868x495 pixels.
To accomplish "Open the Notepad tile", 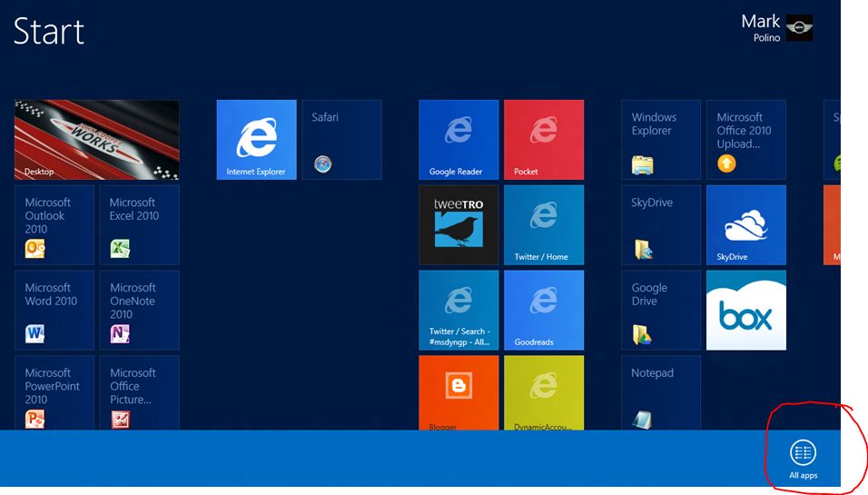I will point(661,392).
